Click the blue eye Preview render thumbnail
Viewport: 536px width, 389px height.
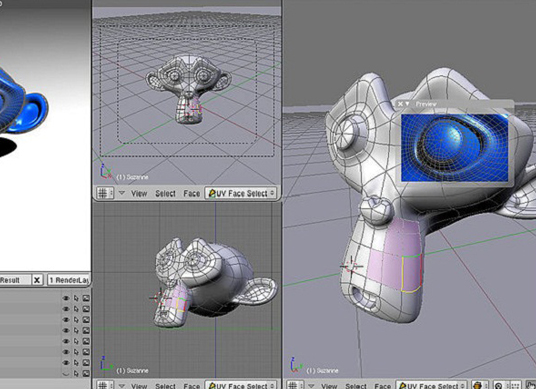pos(454,148)
